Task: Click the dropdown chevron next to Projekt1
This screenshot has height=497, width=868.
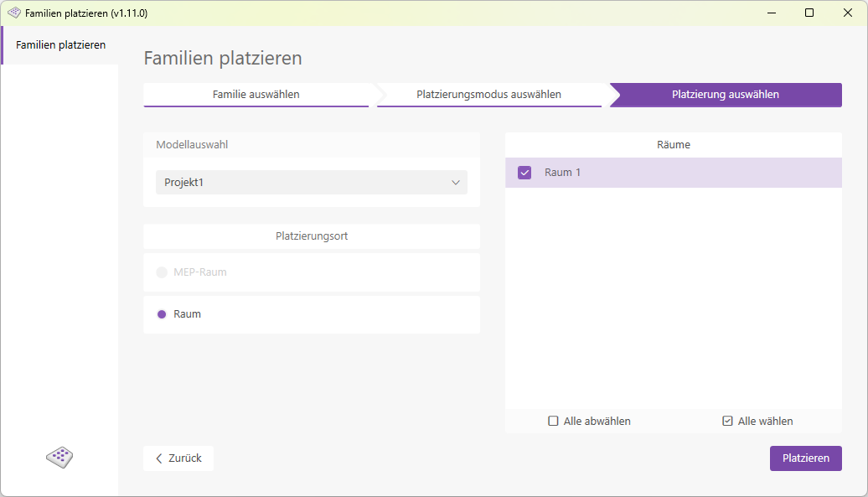Action: click(455, 182)
